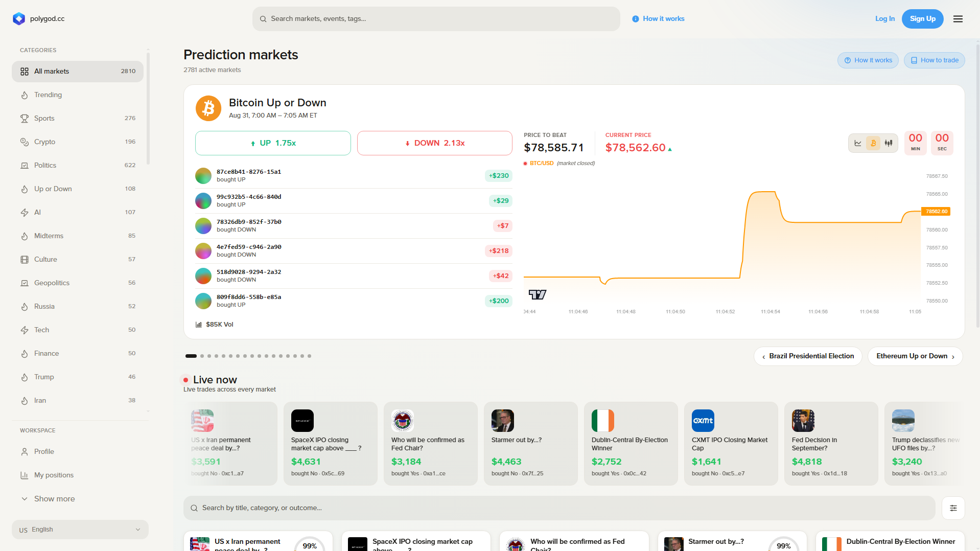Click the Tech lightning bolt icon

pos(25,330)
